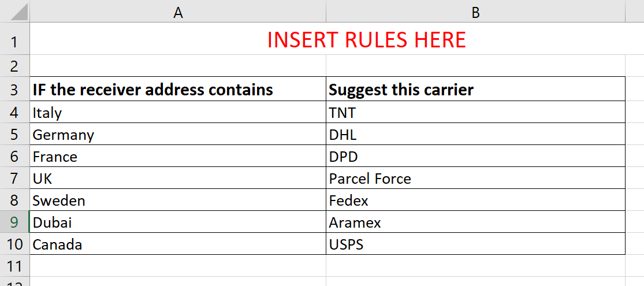Select row 10 header
The image size is (644, 286).
point(14,244)
